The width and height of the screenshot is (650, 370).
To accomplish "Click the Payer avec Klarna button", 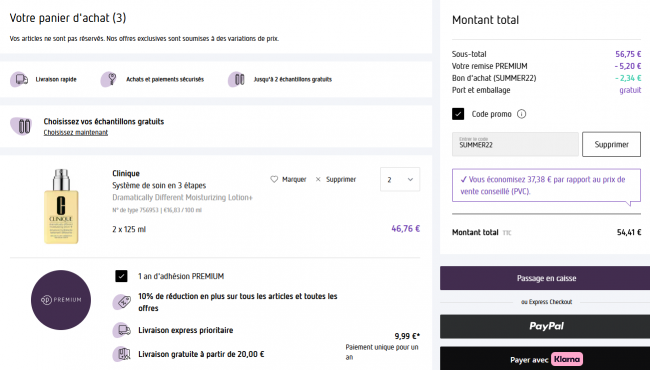I will coord(546,359).
